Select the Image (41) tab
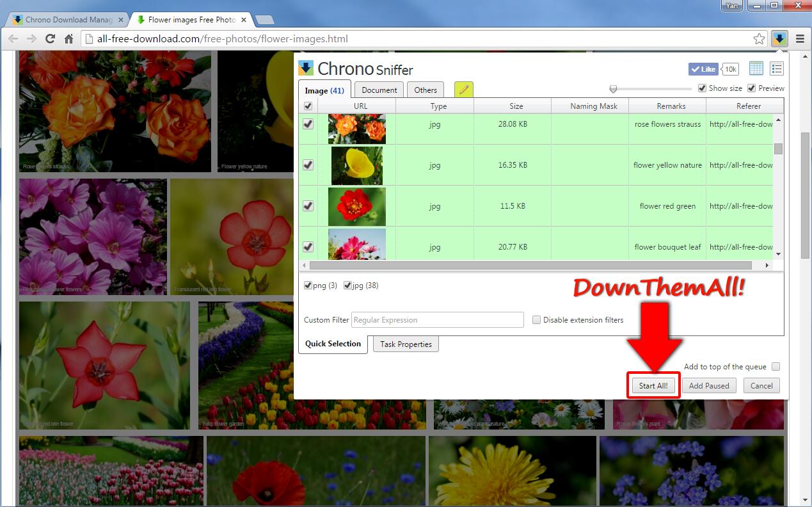Image resolution: width=812 pixels, height=507 pixels. click(324, 90)
